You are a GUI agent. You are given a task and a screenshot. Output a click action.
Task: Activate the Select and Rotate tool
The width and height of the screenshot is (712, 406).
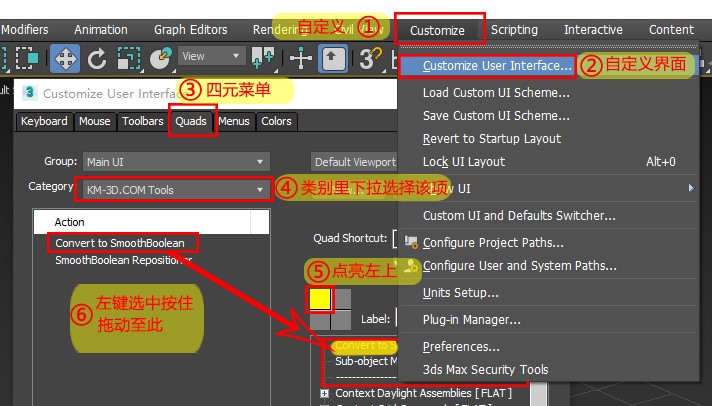[x=97, y=58]
